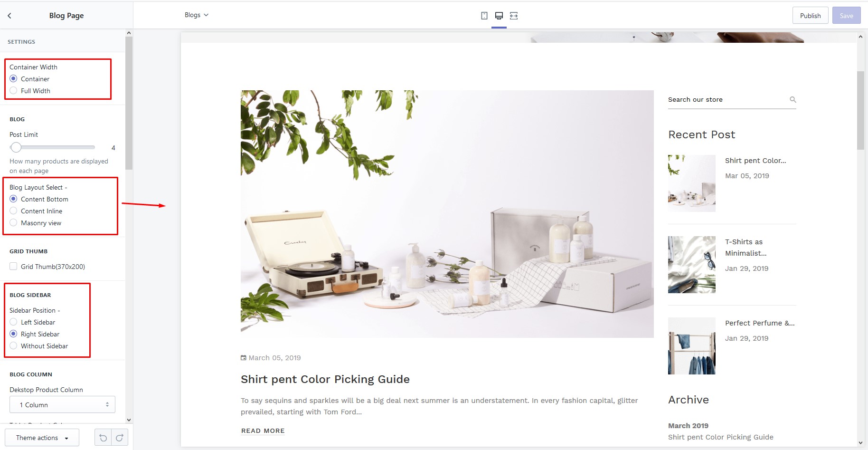Switch to desktop preview icon
868x450 pixels.
pyautogui.click(x=499, y=16)
